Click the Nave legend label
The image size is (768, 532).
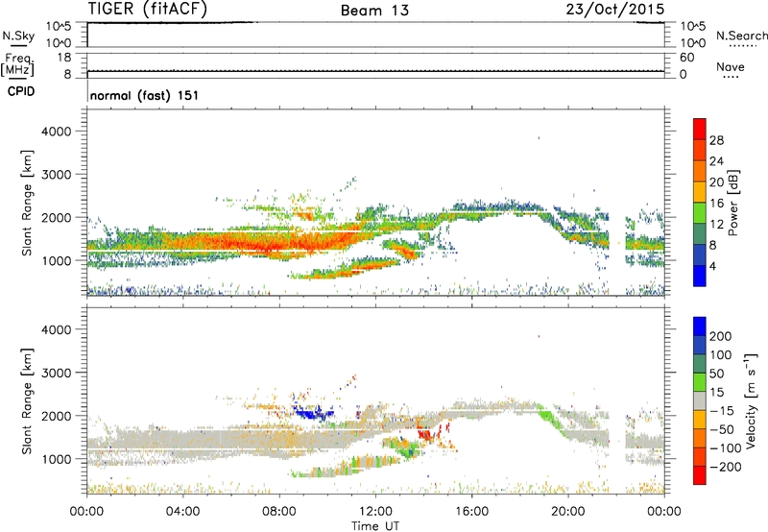730,66
